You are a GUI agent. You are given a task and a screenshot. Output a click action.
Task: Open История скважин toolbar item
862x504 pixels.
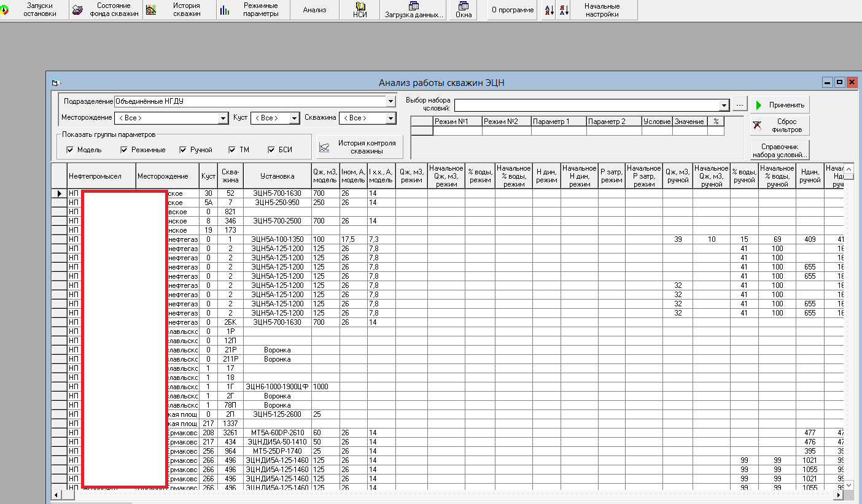pyautogui.click(x=179, y=10)
